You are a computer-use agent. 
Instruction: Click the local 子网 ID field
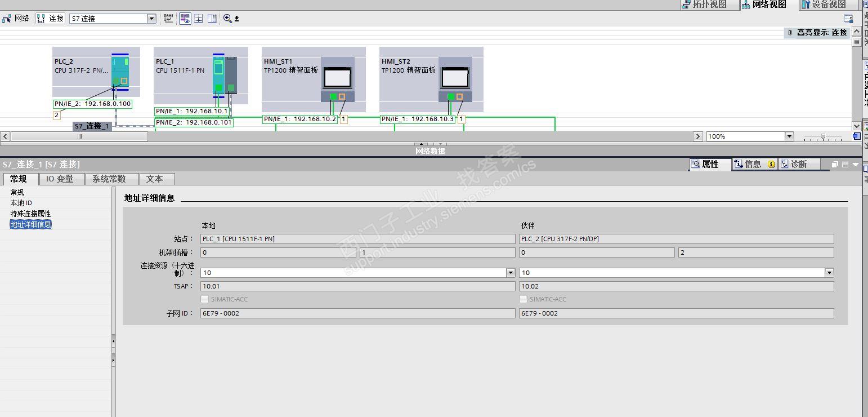[357, 313]
